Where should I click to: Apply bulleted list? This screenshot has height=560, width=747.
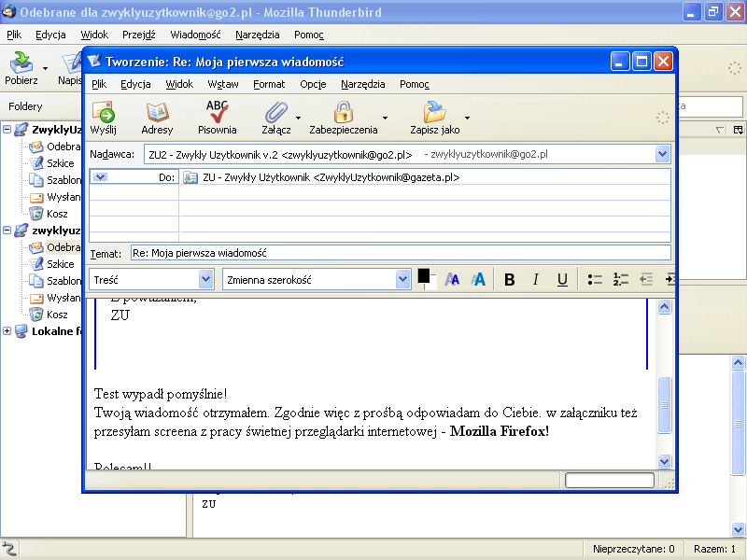point(595,279)
